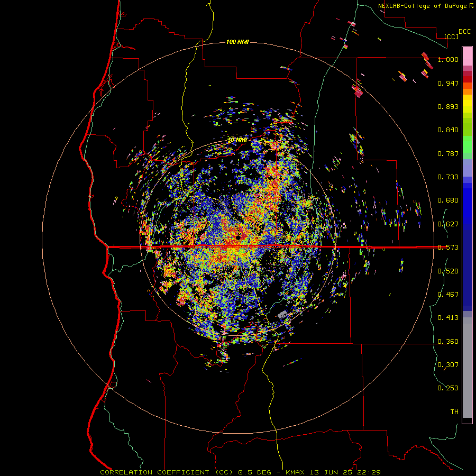Click the 0.947 scale value
Screen dimensions: 476x476
coord(448,83)
